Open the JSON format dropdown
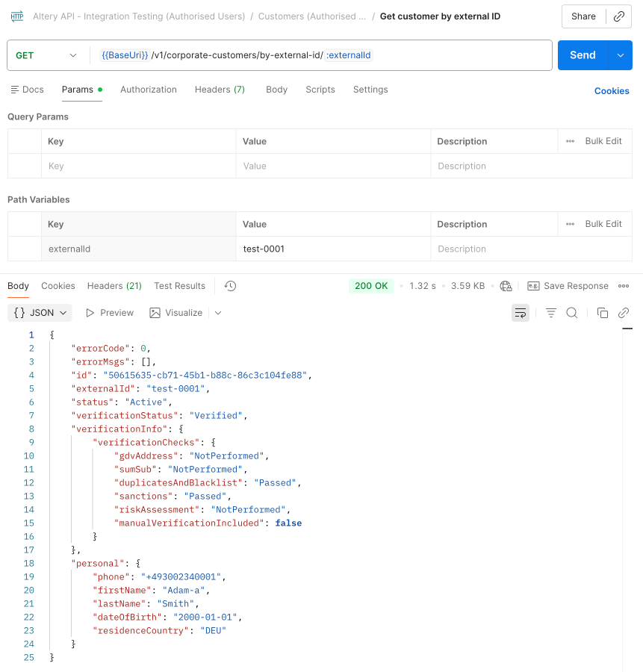Viewport: 643px width, 672px height. click(40, 313)
